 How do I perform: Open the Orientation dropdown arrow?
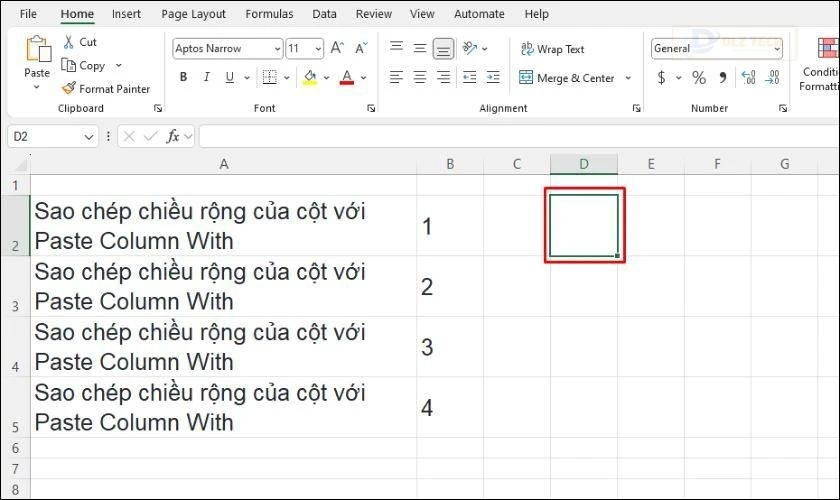click(485, 49)
